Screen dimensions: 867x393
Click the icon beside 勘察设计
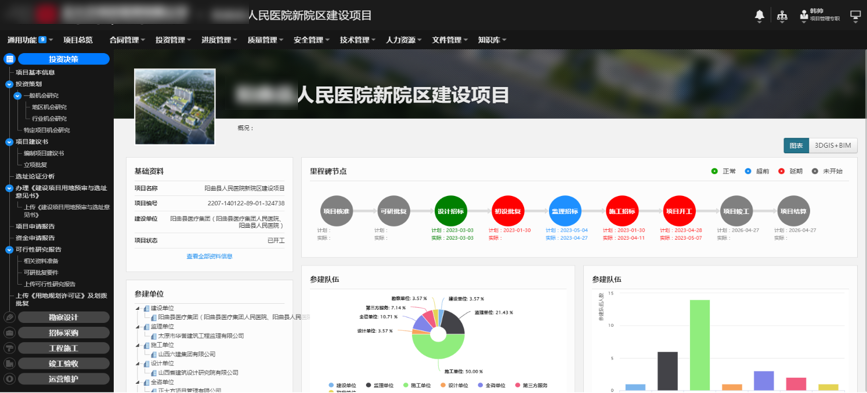pos(9,317)
